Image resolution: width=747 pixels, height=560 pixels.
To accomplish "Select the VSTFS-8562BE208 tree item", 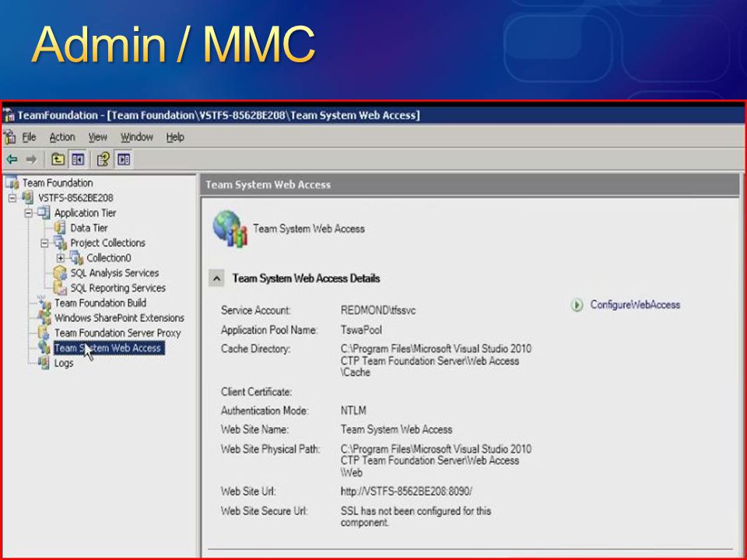I will click(75, 198).
